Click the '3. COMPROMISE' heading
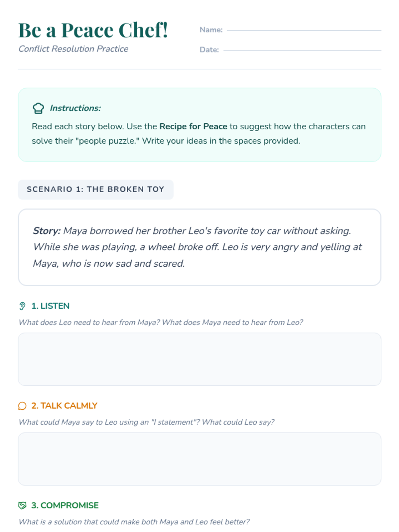 coord(65,505)
